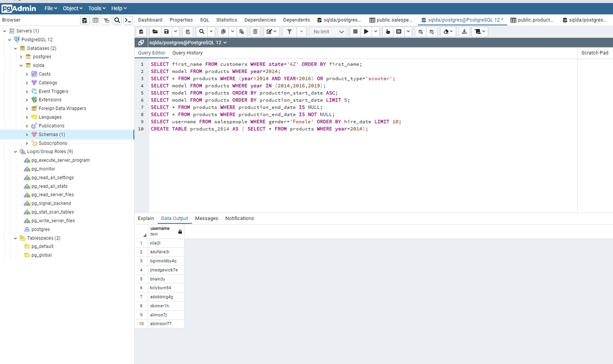Select the pg_default tablespace
Viewport: 613px width, 364px height.
tap(41, 247)
